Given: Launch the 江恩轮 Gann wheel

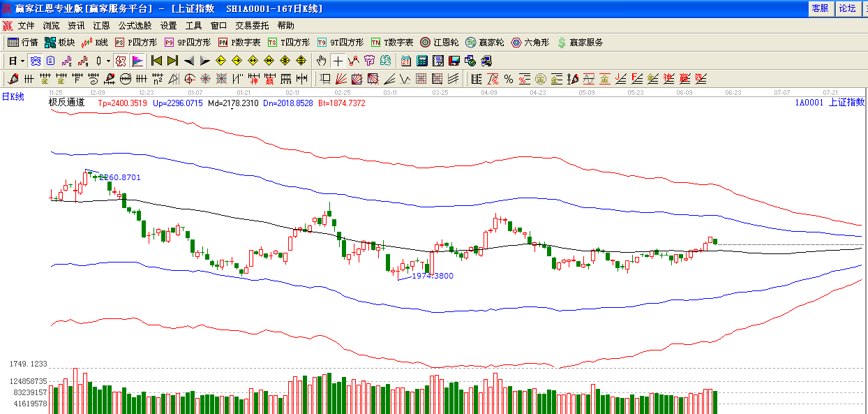Looking at the screenshot, I should pyautogui.click(x=439, y=43).
